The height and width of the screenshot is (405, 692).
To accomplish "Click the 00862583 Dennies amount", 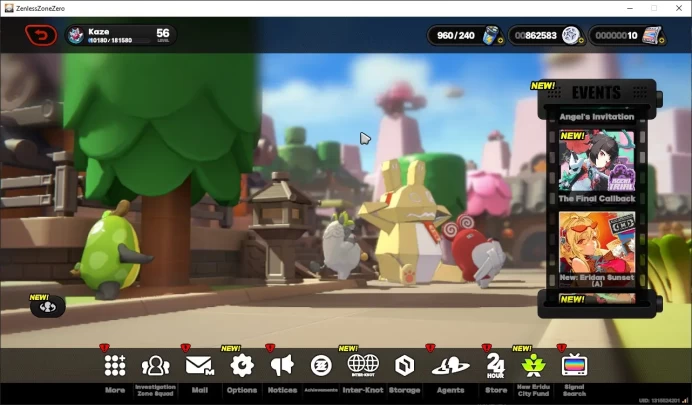I will (536, 35).
